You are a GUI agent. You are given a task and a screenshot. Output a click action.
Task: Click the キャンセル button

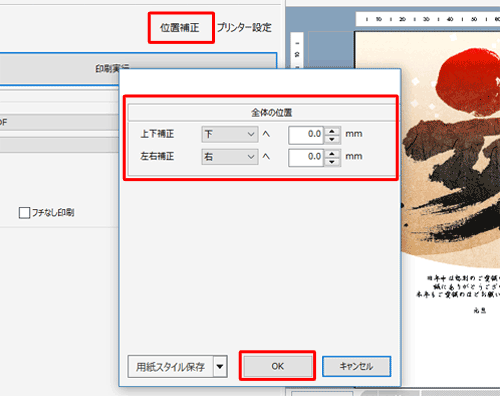click(x=356, y=366)
